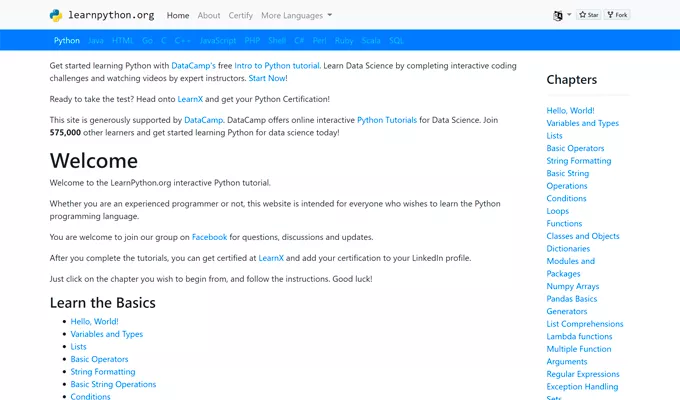This screenshot has height=400, width=680.
Task: Open Variables and Types in Chapters sidebar
Action: coord(582,123)
